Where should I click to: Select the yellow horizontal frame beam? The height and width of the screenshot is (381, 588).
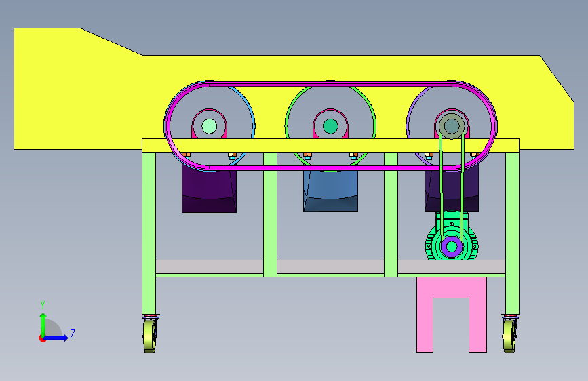tap(330, 145)
